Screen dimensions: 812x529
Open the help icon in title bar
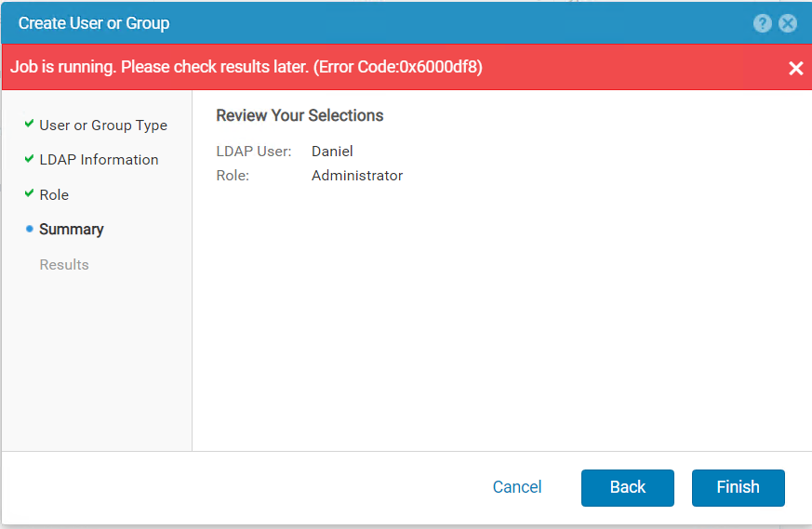point(763,23)
